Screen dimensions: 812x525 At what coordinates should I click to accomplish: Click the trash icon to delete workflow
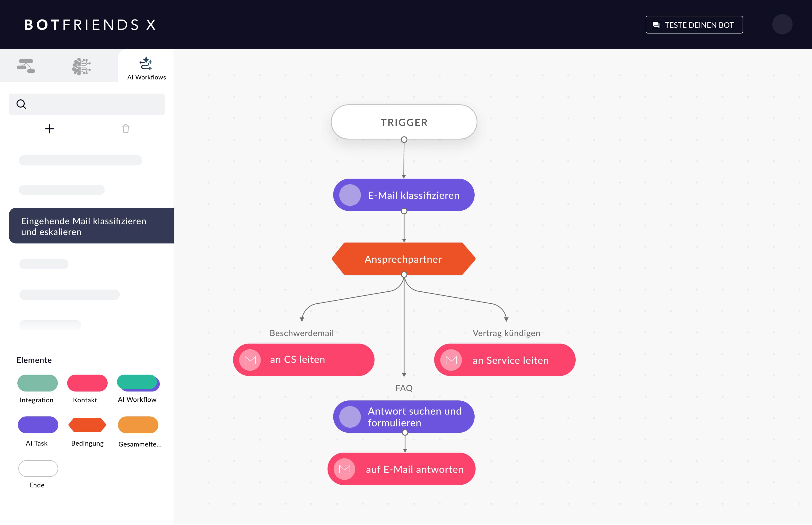tap(126, 129)
